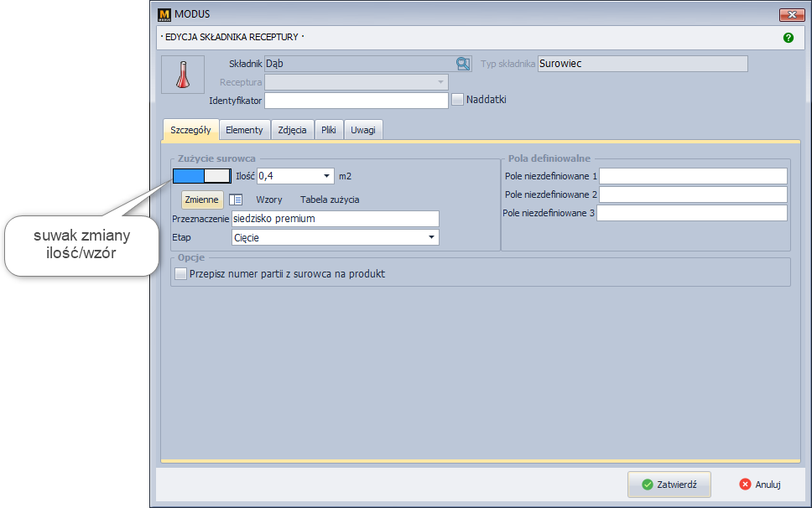This screenshot has height=508, width=812.
Task: Go to the Pliki tab
Action: (x=329, y=130)
